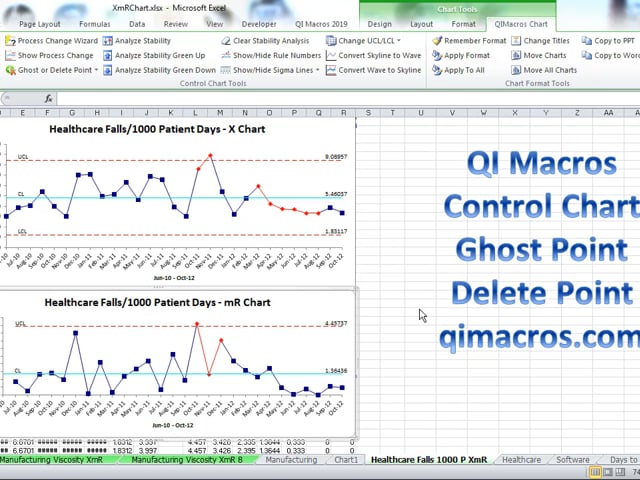Viewport: 640px width, 480px height.
Task: Switch to the Software sheet tab
Action: [573, 460]
